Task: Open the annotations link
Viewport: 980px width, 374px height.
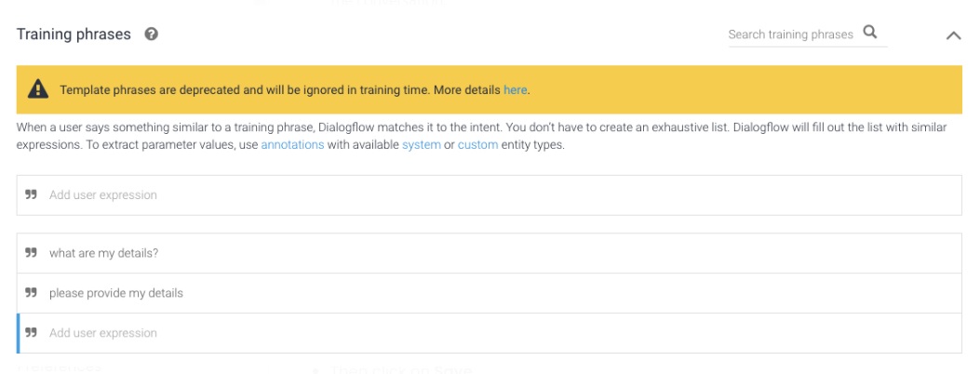Action: click(292, 145)
